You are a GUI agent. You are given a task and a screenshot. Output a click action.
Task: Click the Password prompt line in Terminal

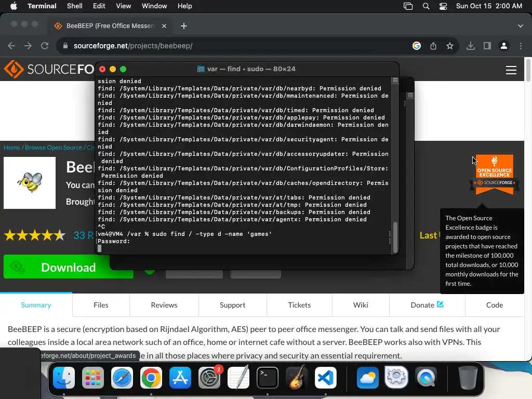(243, 241)
